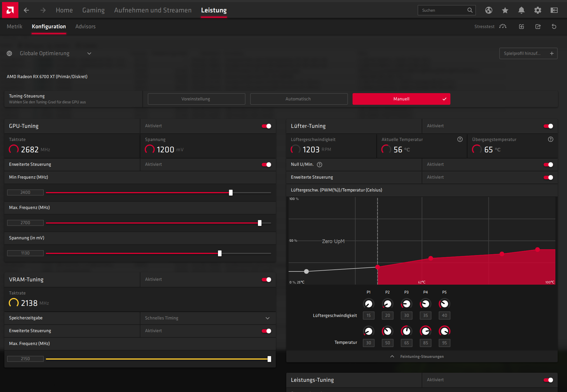
Task: Toggle Null U/Min. fan setting
Action: [548, 165]
